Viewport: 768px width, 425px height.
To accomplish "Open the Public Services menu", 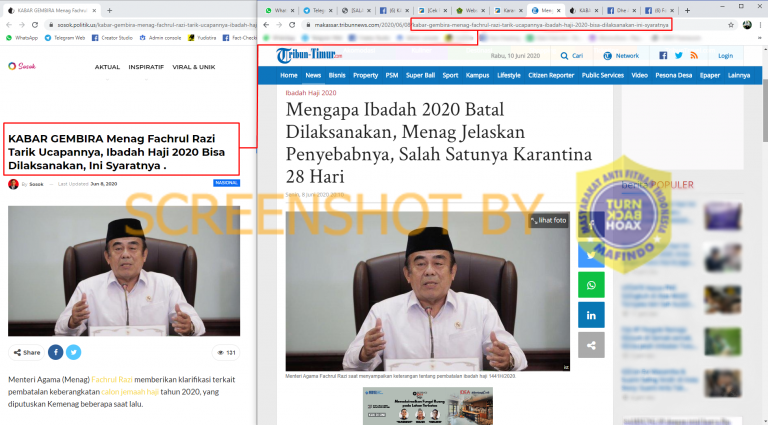I will tap(603, 75).
